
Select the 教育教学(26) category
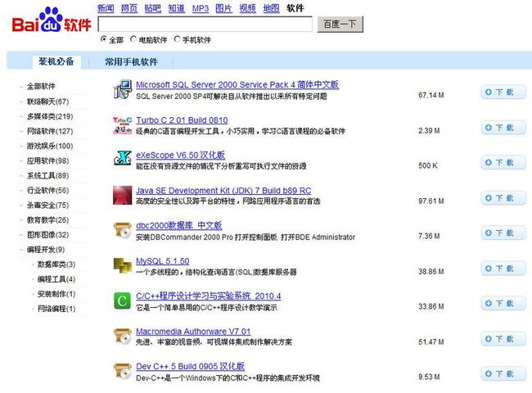point(47,220)
